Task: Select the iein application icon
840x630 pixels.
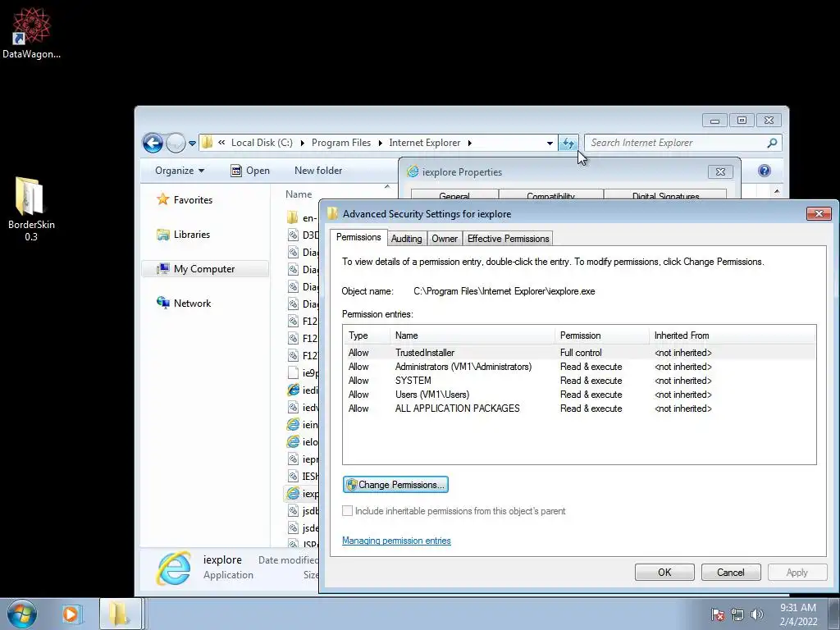Action: coord(293,424)
